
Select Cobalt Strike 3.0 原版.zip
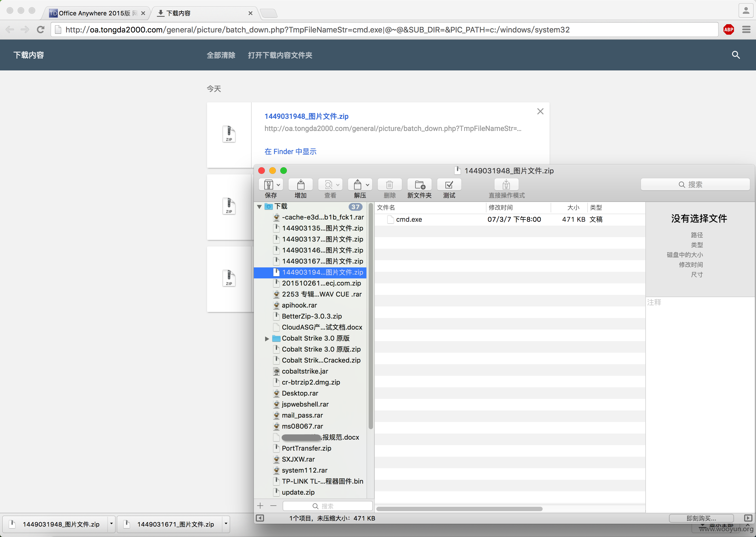pyautogui.click(x=310, y=349)
